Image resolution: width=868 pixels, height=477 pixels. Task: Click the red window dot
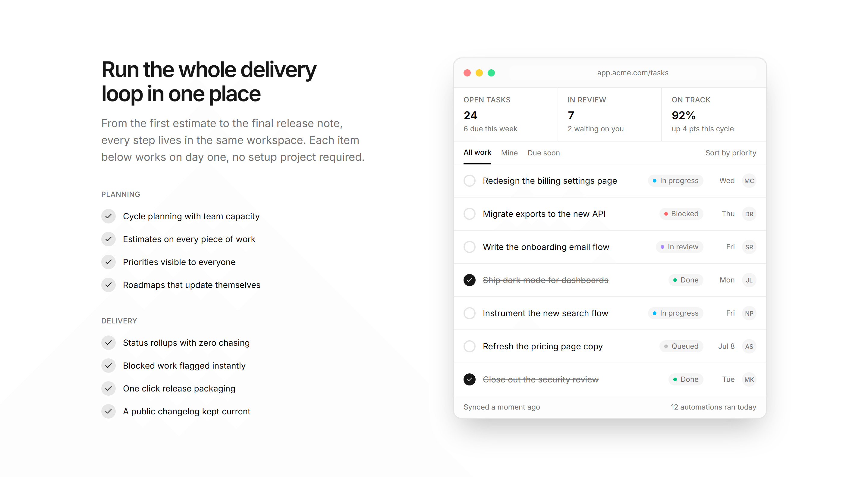[x=467, y=73]
